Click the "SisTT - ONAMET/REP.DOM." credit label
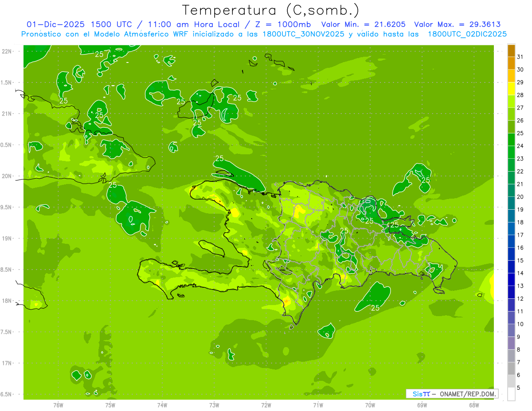Image resolution: width=532 pixels, height=411 pixels. (452, 394)
